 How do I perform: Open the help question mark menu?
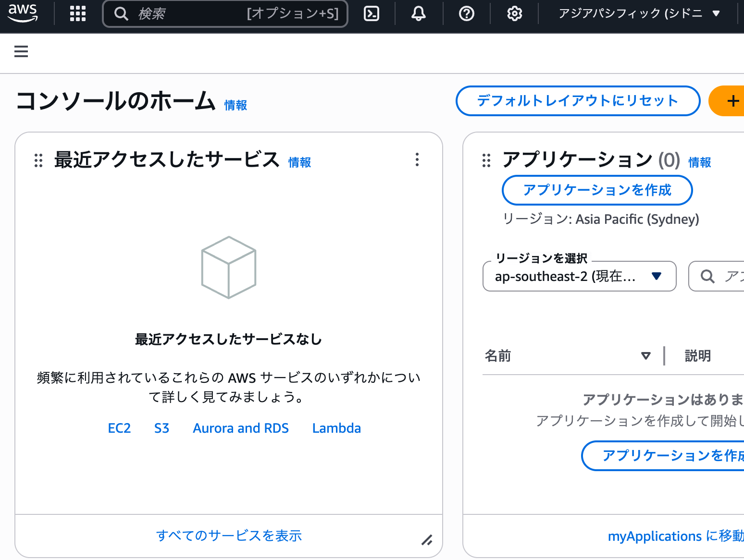467,13
